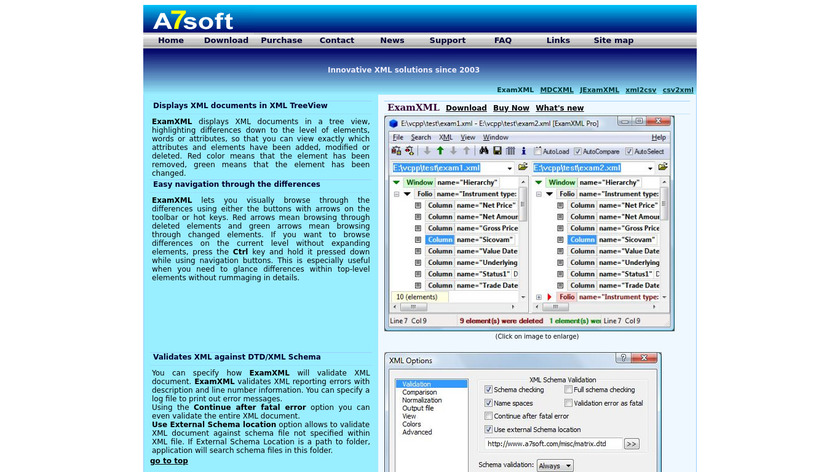Click the floppy disk Save icon
This screenshot has width=840, height=472.
(497, 151)
